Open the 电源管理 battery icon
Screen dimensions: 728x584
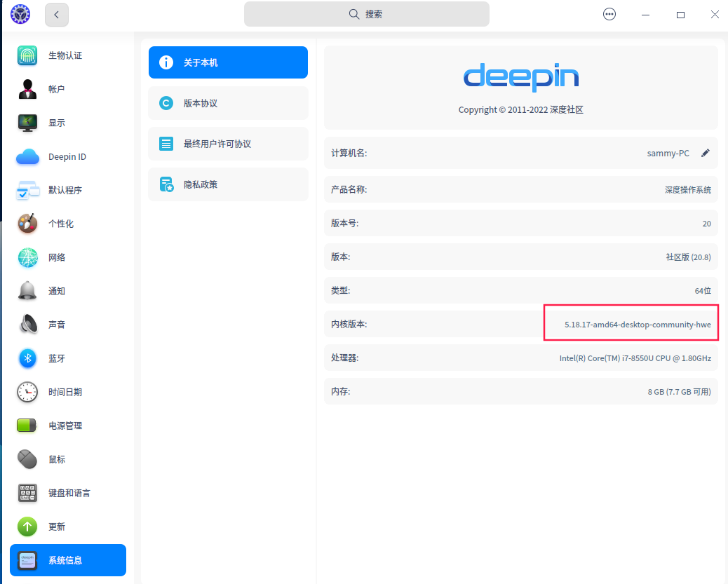(27, 426)
